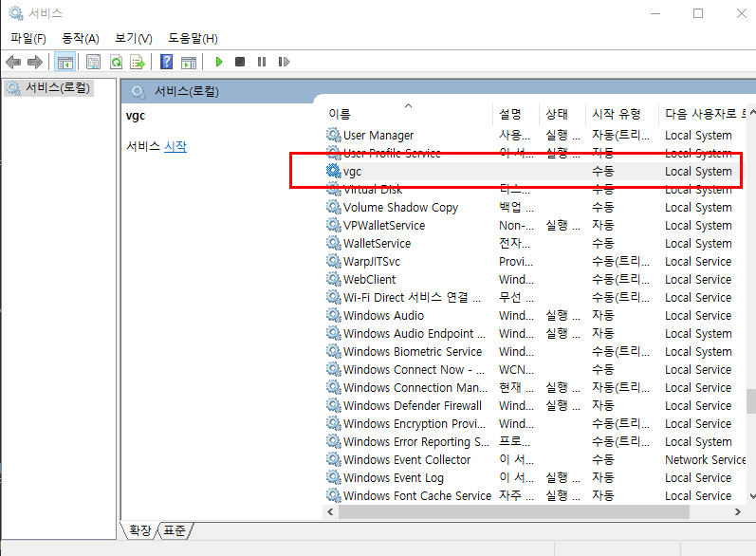Viewport: 756px width, 556px height.
Task: Select the Volume Shadow Copy service name
Action: pos(400,208)
